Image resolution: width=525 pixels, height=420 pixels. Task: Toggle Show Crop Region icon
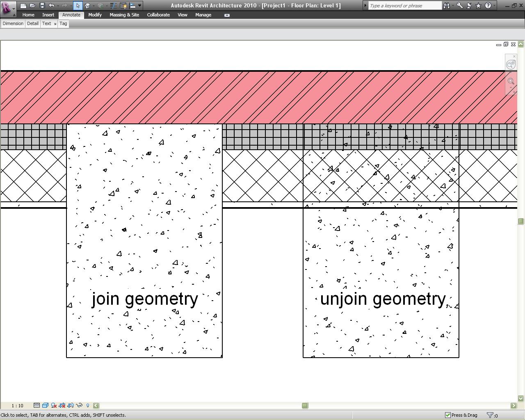(x=71, y=406)
